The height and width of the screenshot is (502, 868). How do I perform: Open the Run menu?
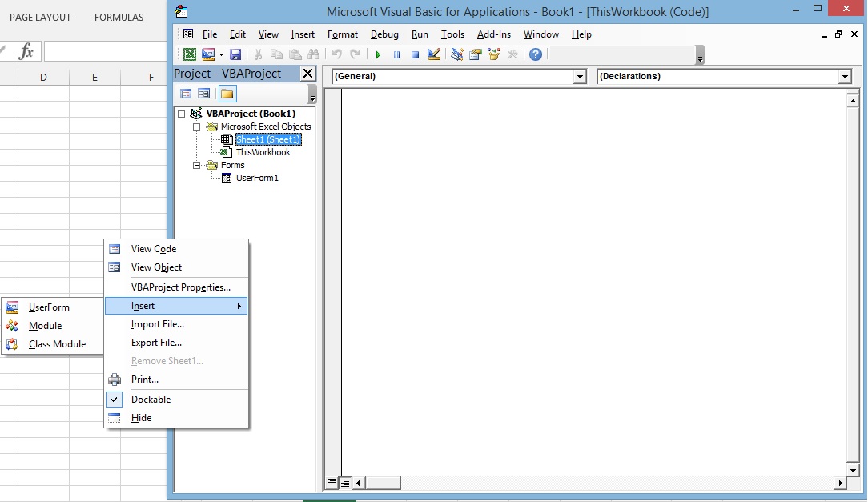click(x=420, y=34)
